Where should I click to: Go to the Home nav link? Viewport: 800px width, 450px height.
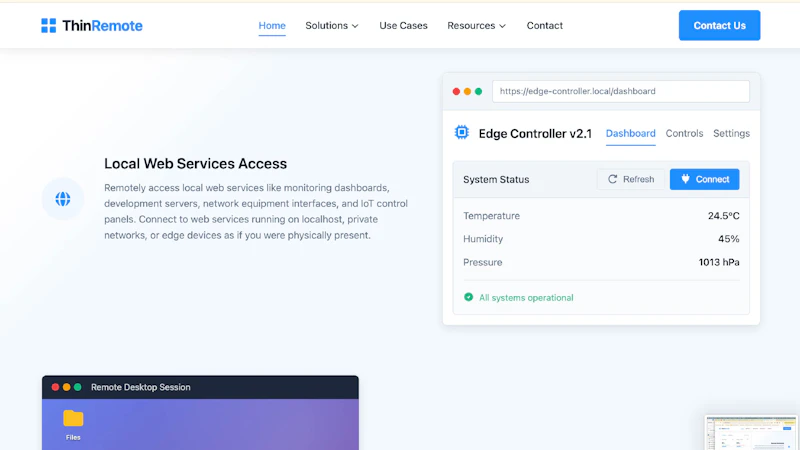(x=272, y=26)
